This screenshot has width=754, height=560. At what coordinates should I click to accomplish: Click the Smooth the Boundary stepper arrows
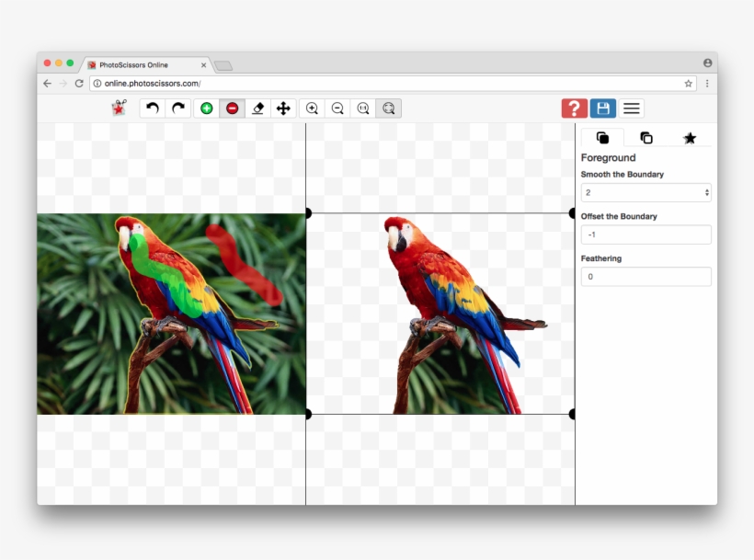[x=706, y=192]
